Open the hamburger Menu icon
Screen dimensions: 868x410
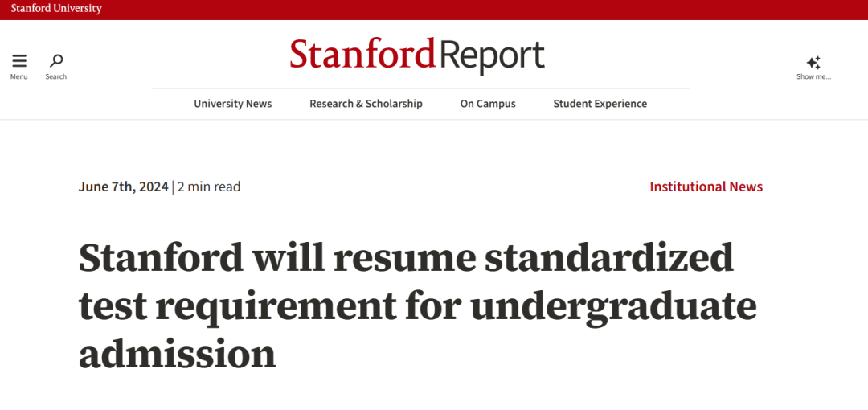[x=19, y=61]
